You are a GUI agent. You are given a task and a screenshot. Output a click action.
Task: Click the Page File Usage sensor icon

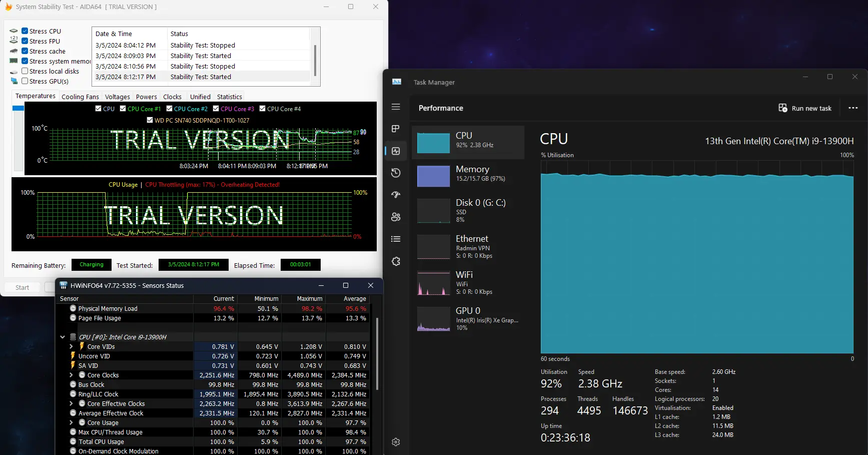(x=73, y=318)
